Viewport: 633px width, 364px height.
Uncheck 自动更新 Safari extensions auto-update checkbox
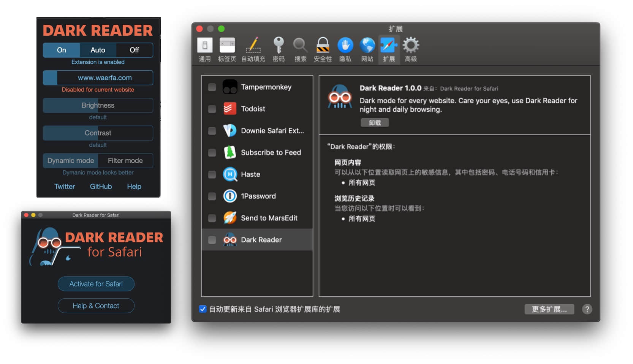(x=203, y=309)
